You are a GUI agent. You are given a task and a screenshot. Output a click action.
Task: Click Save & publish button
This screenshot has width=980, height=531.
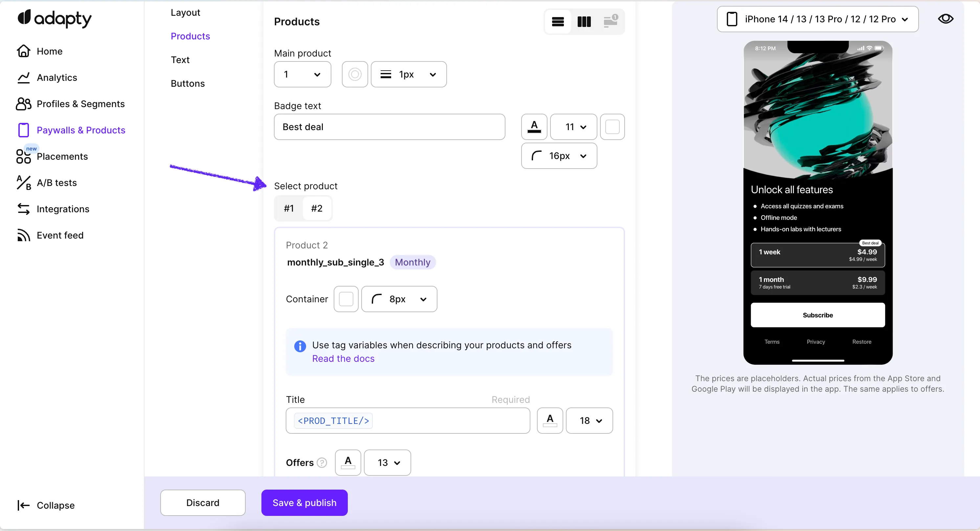click(x=304, y=502)
